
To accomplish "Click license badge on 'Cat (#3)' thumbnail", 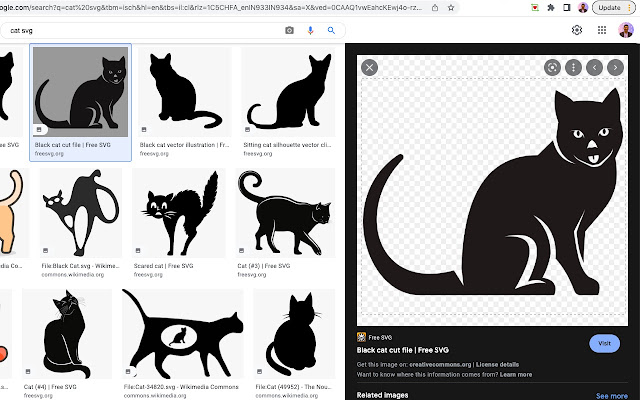I will [242, 250].
